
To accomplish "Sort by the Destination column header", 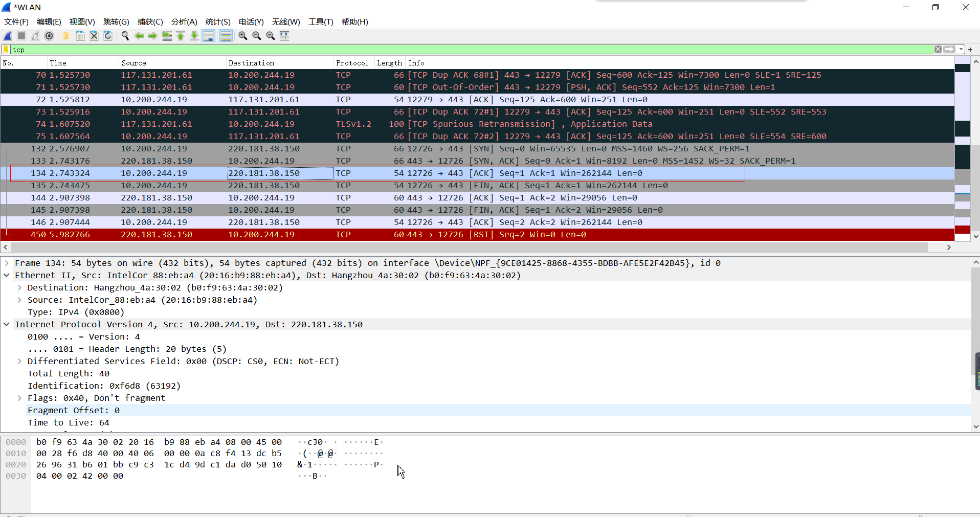I will coord(280,63).
